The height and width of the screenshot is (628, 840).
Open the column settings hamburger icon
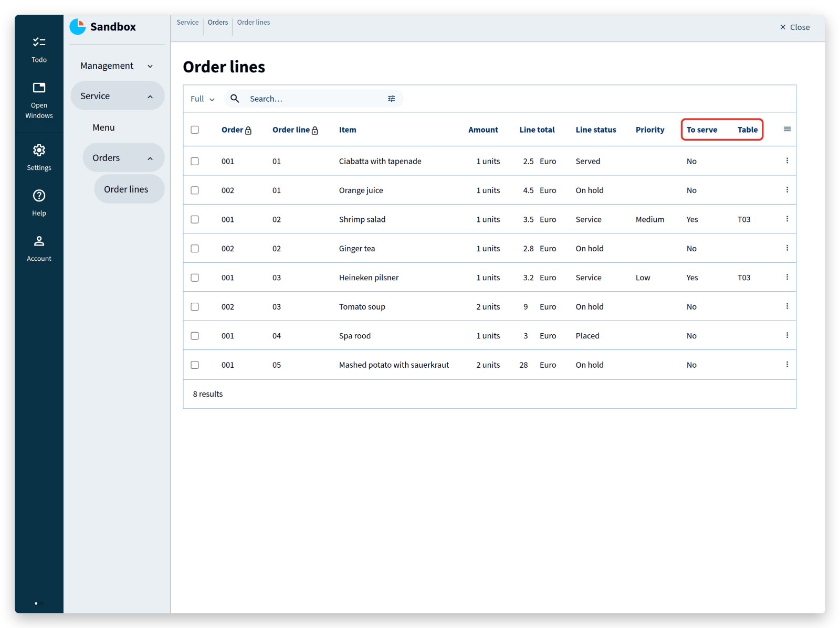pyautogui.click(x=787, y=129)
